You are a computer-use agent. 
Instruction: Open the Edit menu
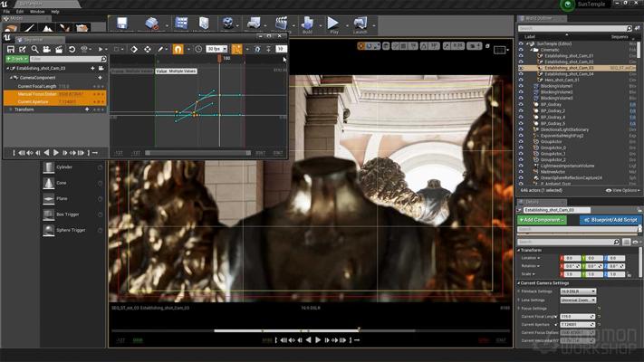coord(20,12)
